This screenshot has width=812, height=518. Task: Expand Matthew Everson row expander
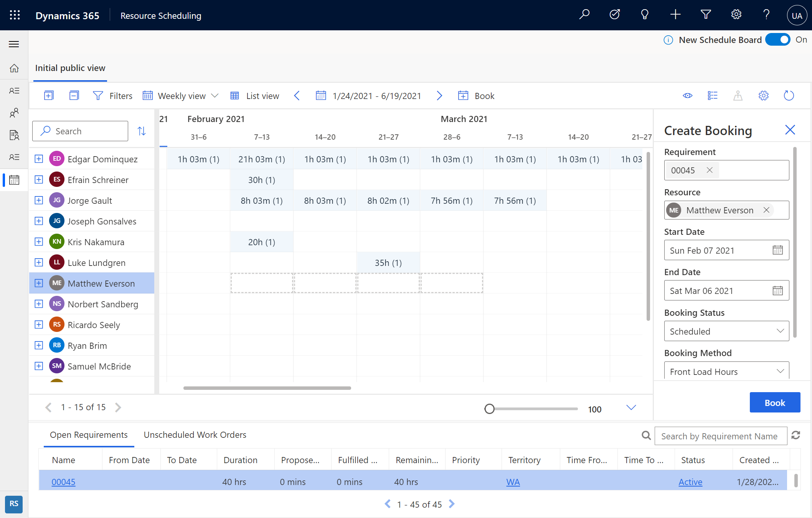click(x=38, y=283)
